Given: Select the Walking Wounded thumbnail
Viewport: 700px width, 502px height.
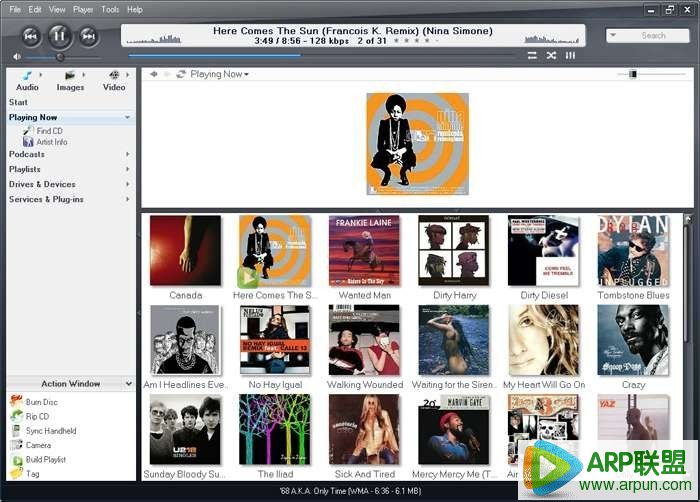Looking at the screenshot, I should pos(364,340).
